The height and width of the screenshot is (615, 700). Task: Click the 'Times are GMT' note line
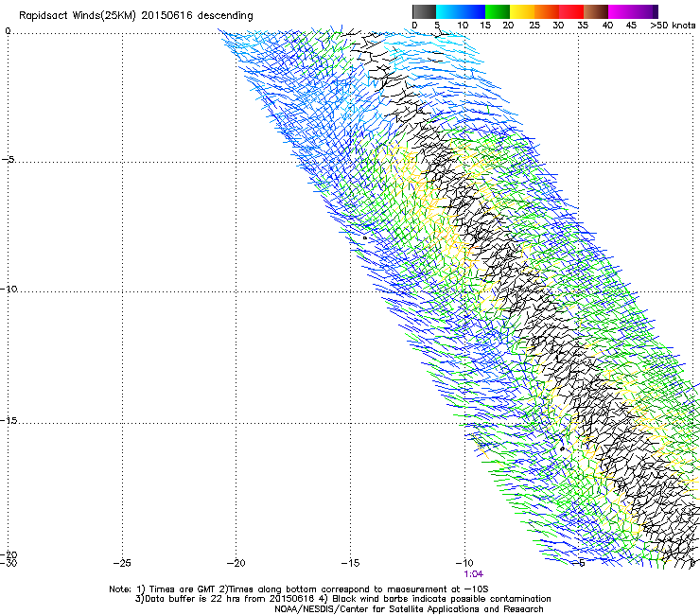click(x=299, y=589)
